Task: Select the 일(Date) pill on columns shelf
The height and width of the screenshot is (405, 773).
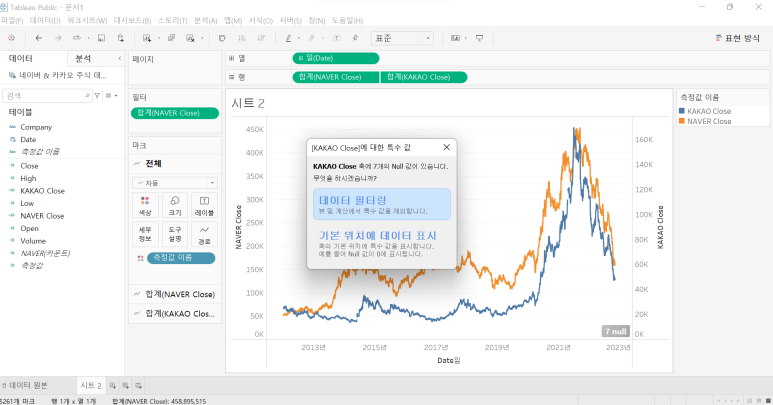Action: (x=336, y=58)
